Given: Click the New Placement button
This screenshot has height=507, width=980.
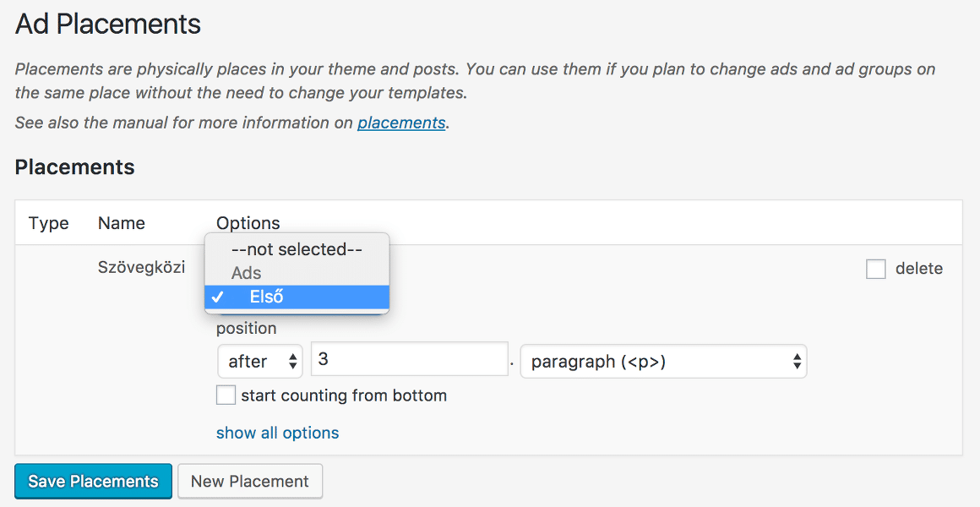Looking at the screenshot, I should [x=250, y=482].
